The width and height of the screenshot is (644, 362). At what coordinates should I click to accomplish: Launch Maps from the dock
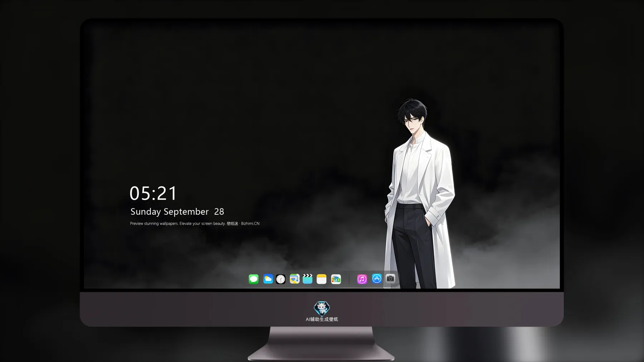(294, 279)
